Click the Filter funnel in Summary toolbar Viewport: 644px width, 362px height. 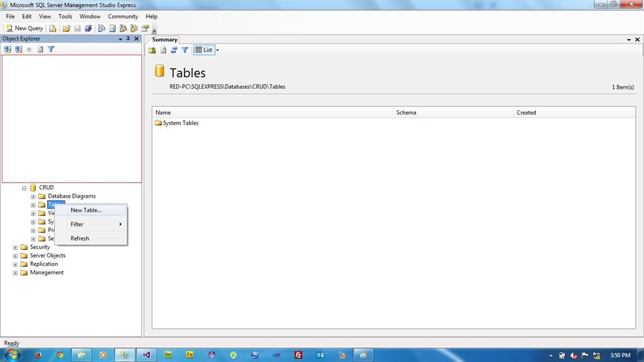pos(185,50)
